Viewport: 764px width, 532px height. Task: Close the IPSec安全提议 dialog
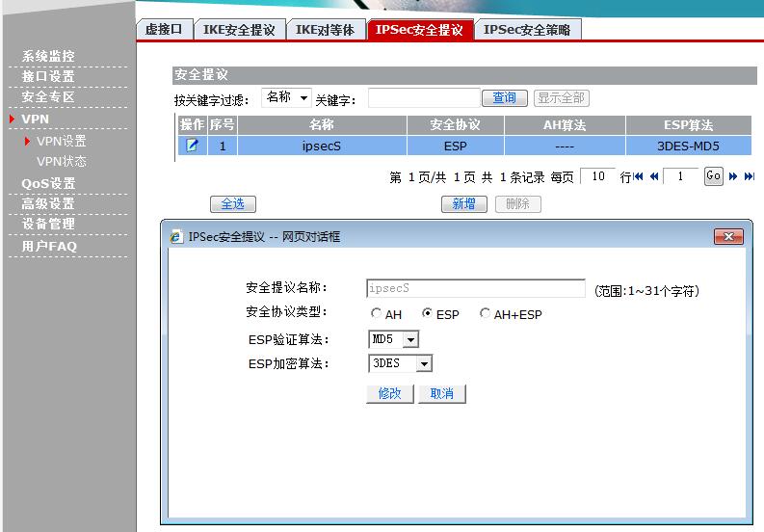click(728, 236)
